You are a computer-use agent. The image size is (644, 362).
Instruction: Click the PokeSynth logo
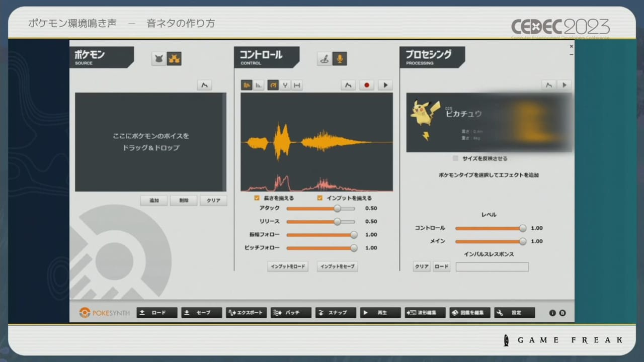click(104, 313)
